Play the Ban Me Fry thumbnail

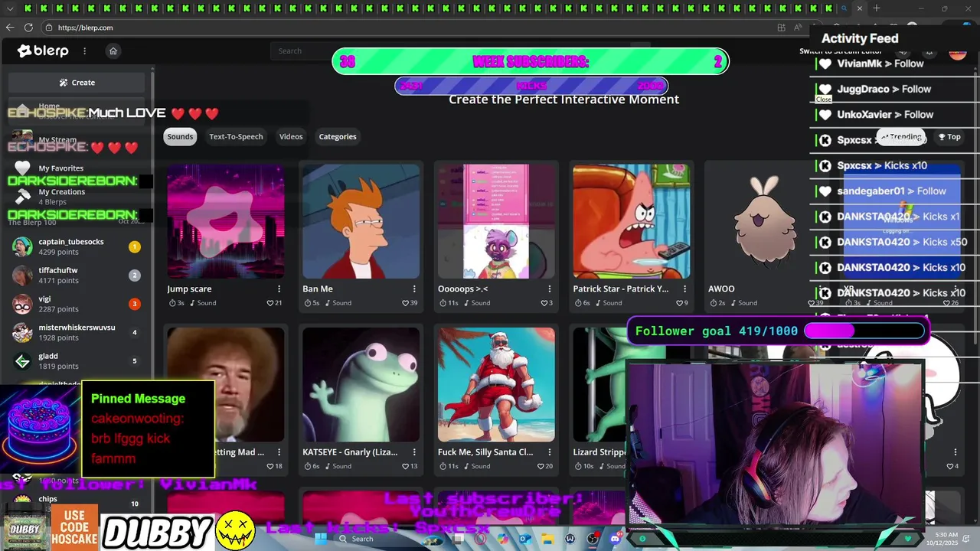click(361, 221)
